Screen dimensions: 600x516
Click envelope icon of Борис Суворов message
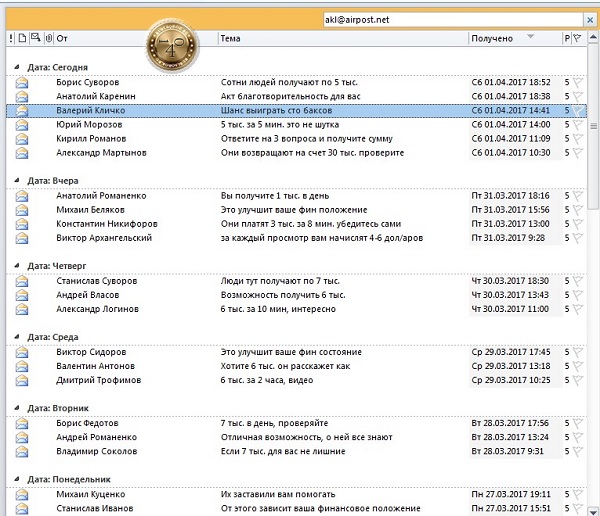pos(22,82)
